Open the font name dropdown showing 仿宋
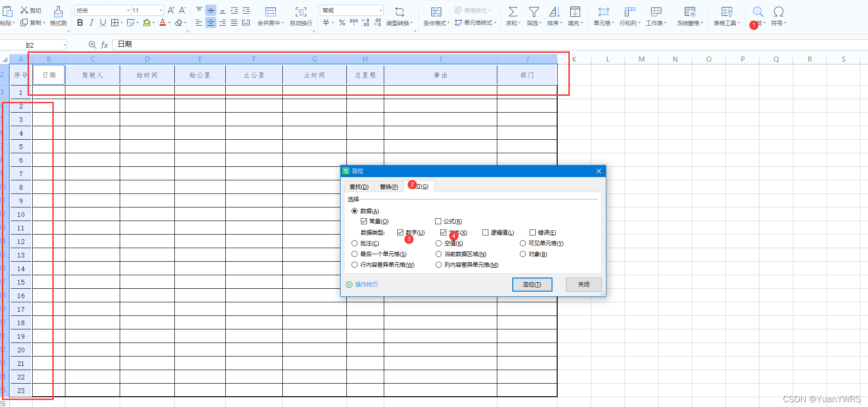The image size is (868, 407). point(128,10)
